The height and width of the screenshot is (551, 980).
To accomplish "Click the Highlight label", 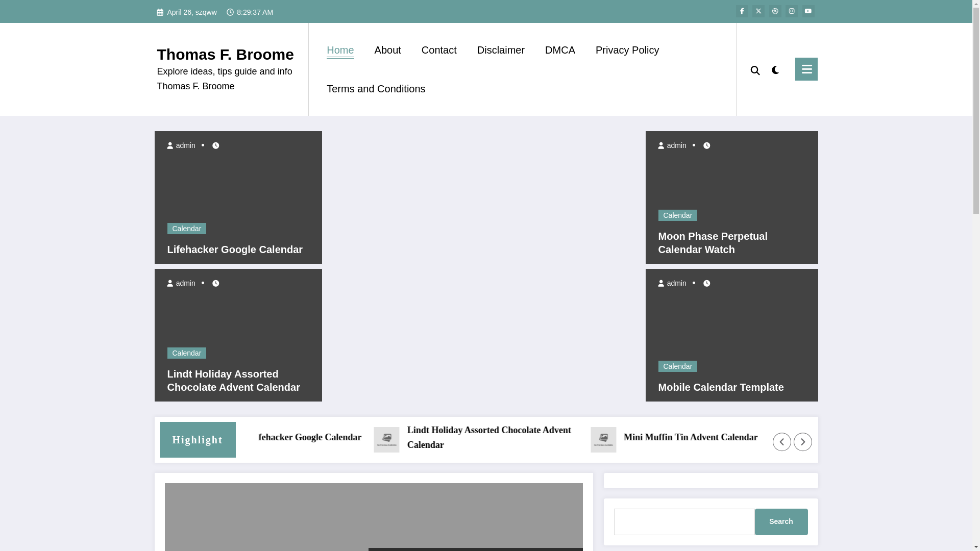I will (197, 440).
